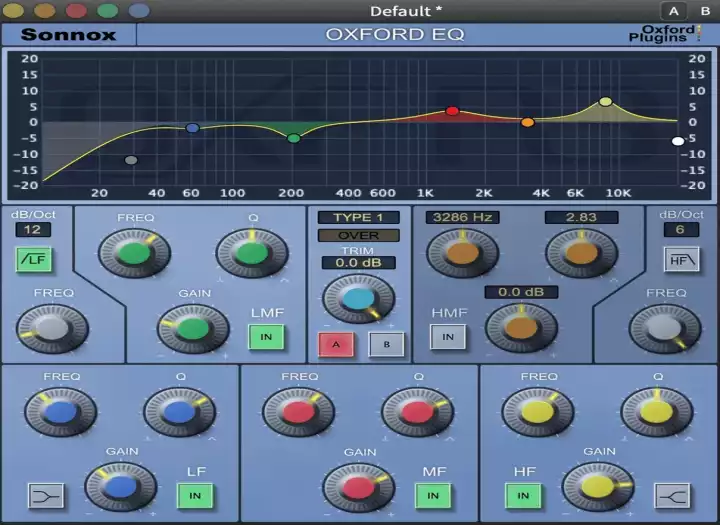Click the A preset button in title bar
Screen dimensions: 720x525
[x=674, y=11]
